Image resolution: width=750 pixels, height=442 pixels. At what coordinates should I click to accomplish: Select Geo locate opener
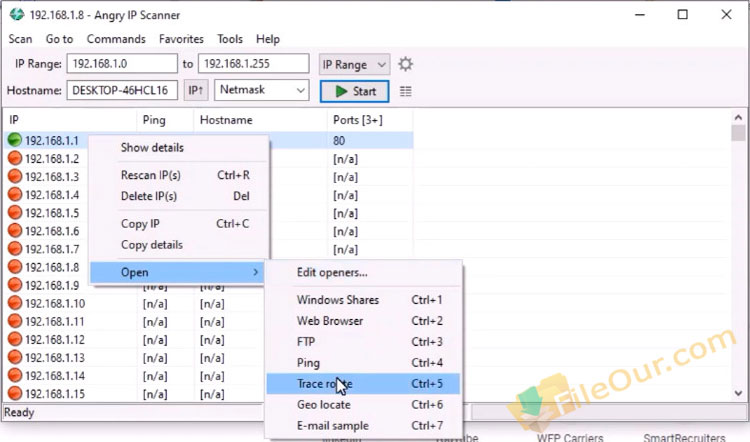tap(364, 405)
